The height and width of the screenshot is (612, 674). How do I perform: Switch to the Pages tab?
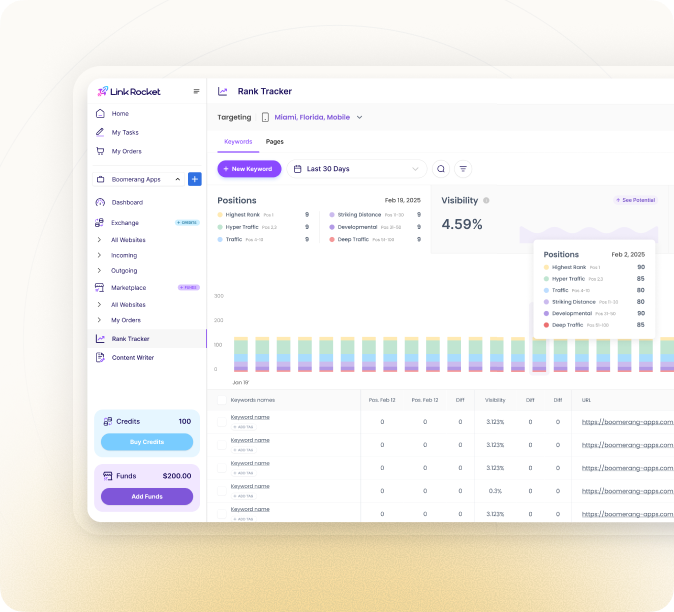tap(275, 141)
